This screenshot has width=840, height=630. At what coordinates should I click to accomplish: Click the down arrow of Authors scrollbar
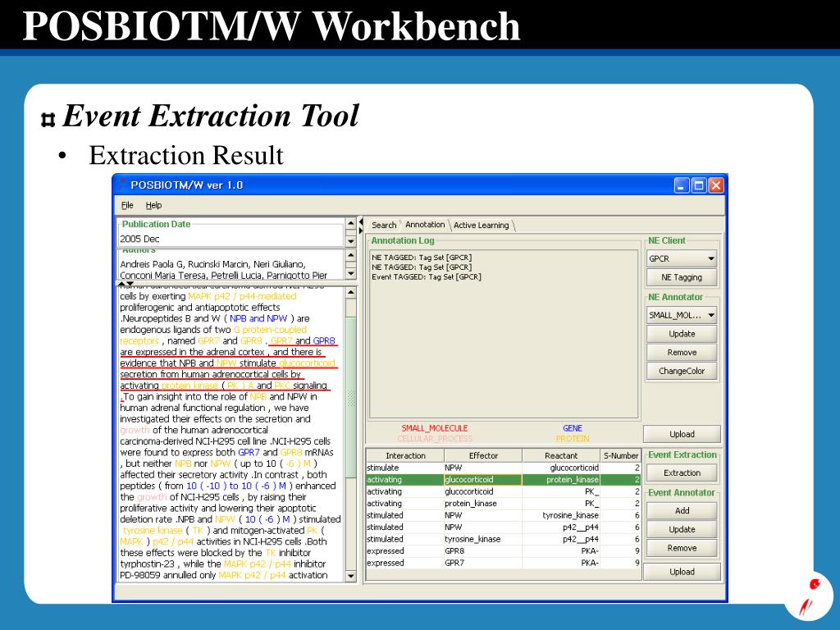[x=351, y=274]
